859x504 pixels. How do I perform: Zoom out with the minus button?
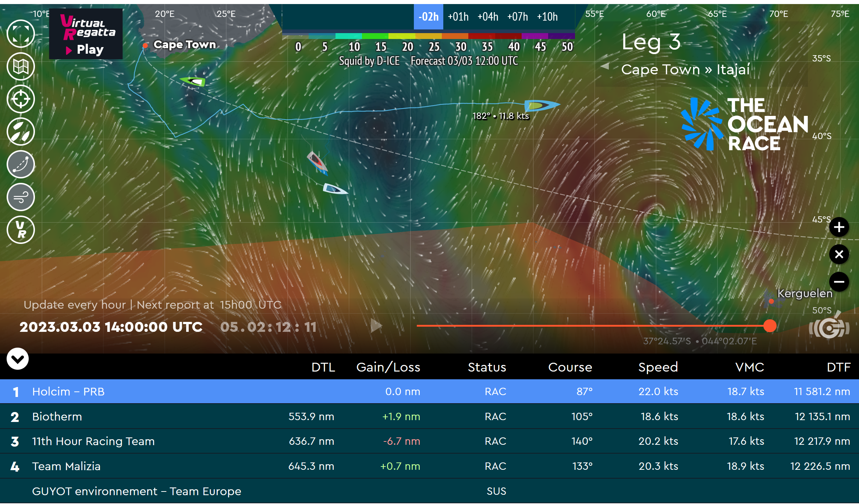coord(839,282)
